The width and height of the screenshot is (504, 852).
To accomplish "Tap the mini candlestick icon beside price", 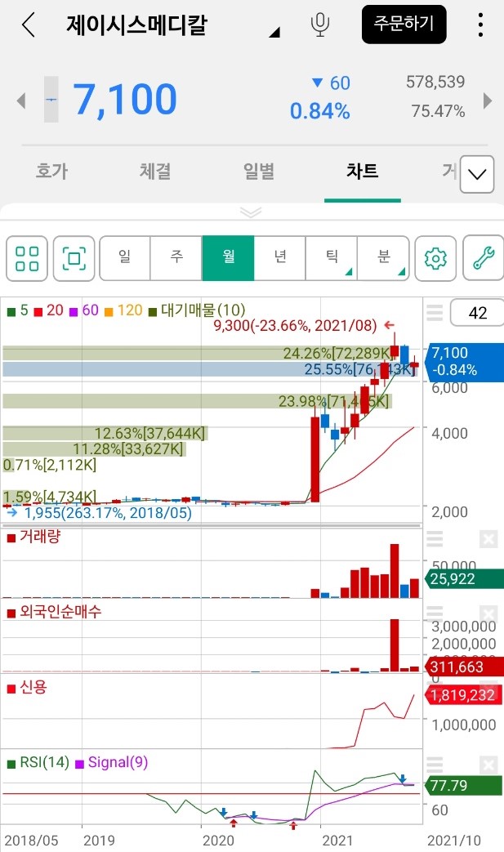I will pos(51,100).
